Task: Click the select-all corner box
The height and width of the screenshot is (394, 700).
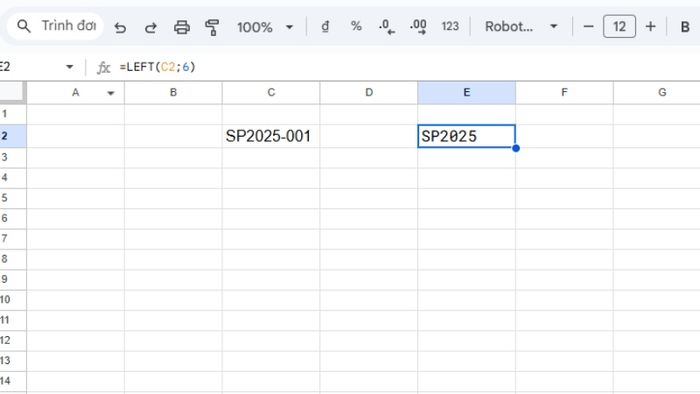Action: (12, 93)
